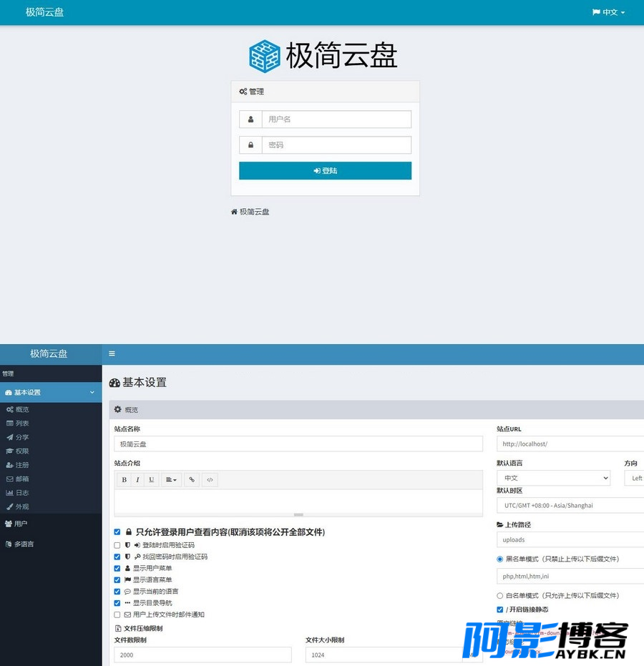
Task: Select 分享 in the sidebar menu
Action: (x=22, y=437)
